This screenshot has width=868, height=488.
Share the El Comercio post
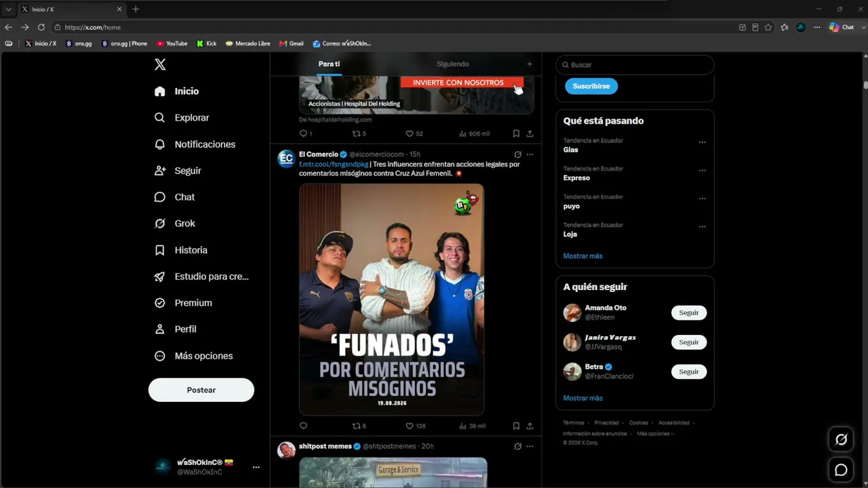click(x=530, y=426)
